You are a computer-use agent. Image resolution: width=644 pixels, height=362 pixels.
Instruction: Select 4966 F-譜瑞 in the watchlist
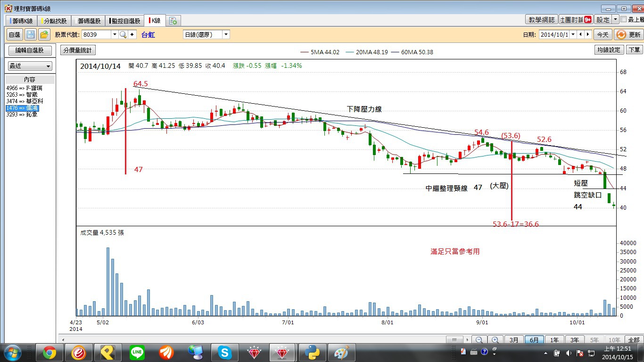[x=25, y=88]
